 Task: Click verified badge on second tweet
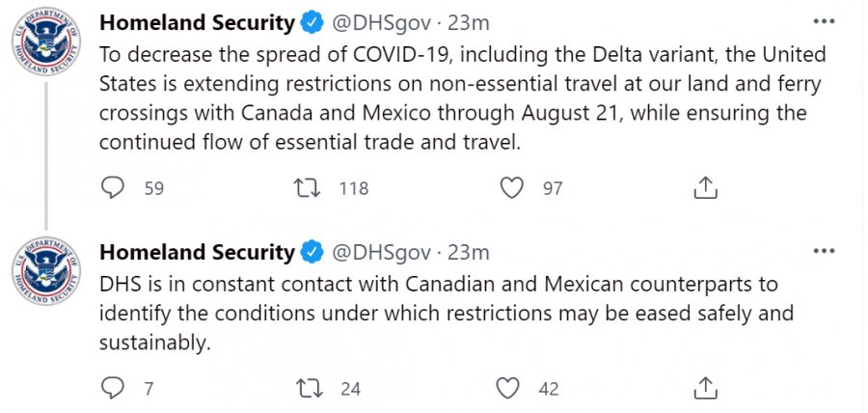click(x=312, y=253)
